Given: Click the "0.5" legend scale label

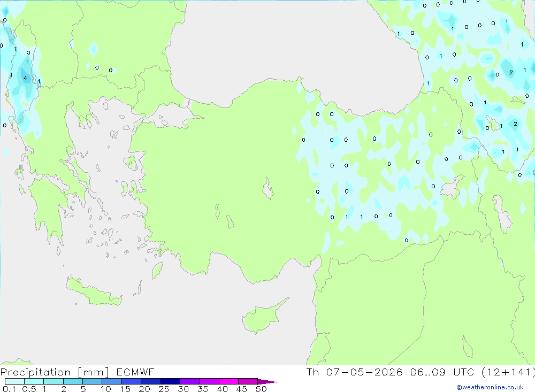Looking at the screenshot, I should 29,389.
